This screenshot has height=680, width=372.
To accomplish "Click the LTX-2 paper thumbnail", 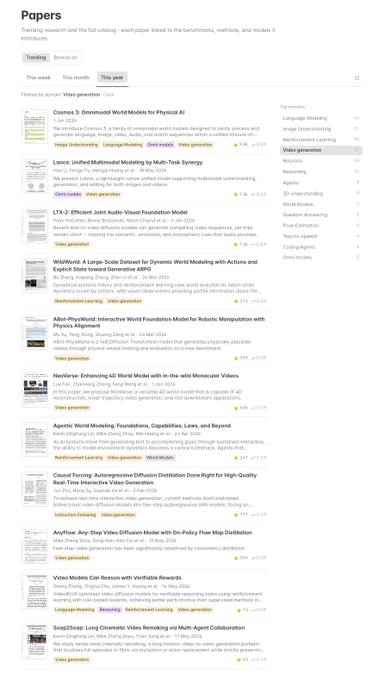I will [x=35, y=226].
